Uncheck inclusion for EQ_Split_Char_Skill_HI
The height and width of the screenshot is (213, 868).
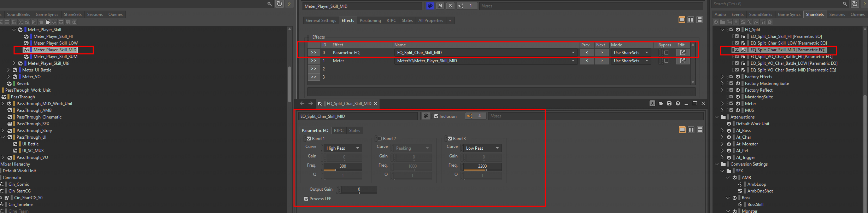click(737, 36)
